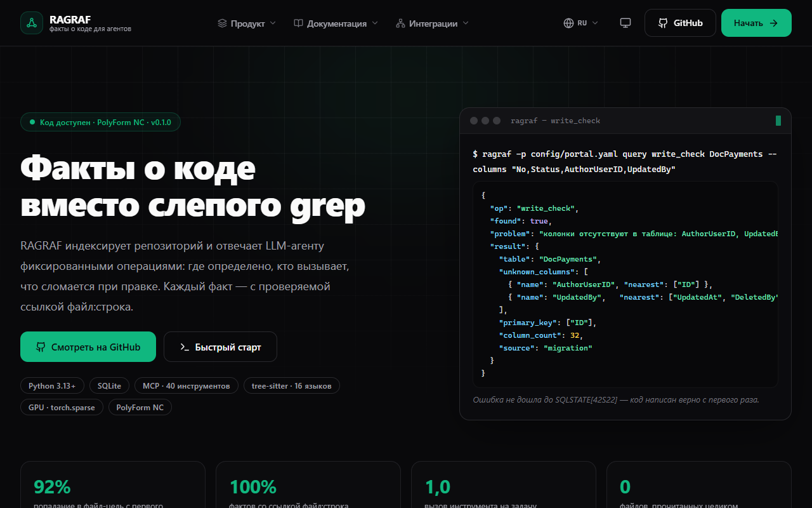Screen dimensions: 812x508
Task: Click the Python 3.13+ tag
Action: tap(52, 385)
